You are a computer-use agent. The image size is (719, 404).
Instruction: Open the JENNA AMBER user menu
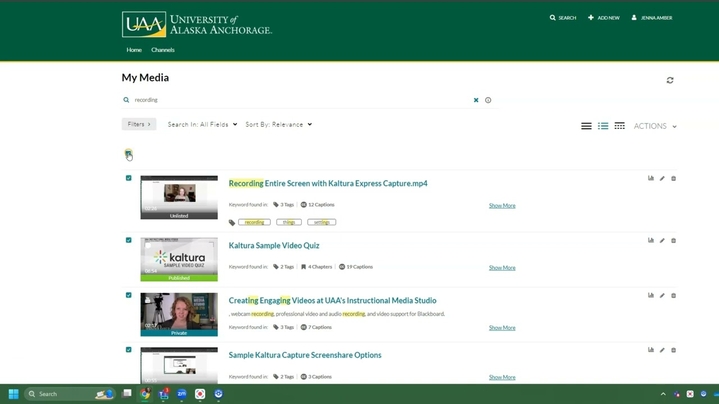click(652, 18)
